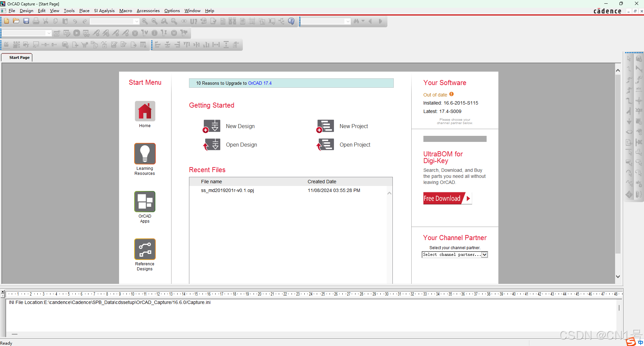Click the Place Ground tool in side palette

[x=629, y=121]
